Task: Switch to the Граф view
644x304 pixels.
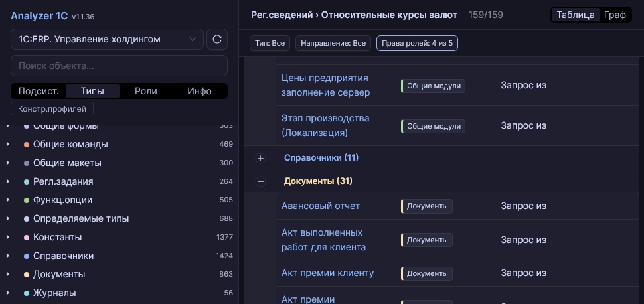Action: [615, 15]
